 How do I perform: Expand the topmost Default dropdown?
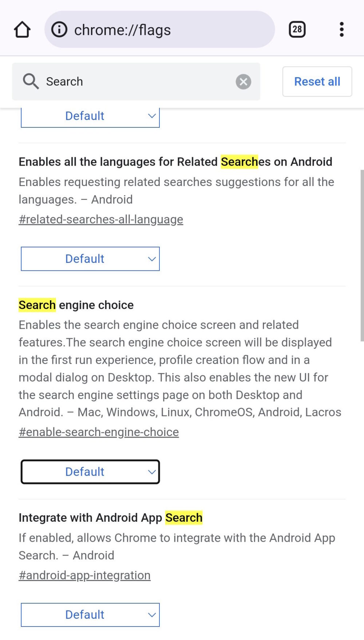tap(90, 116)
